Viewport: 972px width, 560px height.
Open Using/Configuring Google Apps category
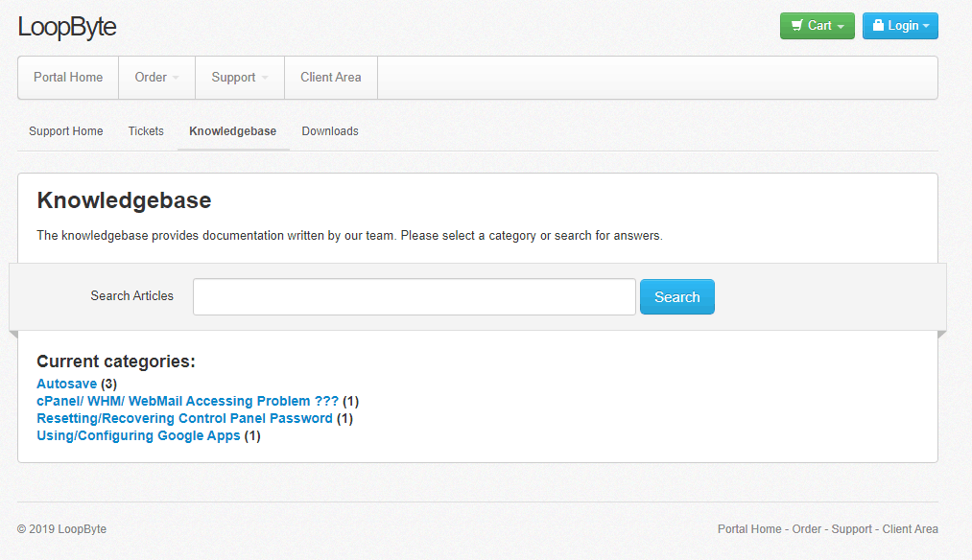point(138,436)
